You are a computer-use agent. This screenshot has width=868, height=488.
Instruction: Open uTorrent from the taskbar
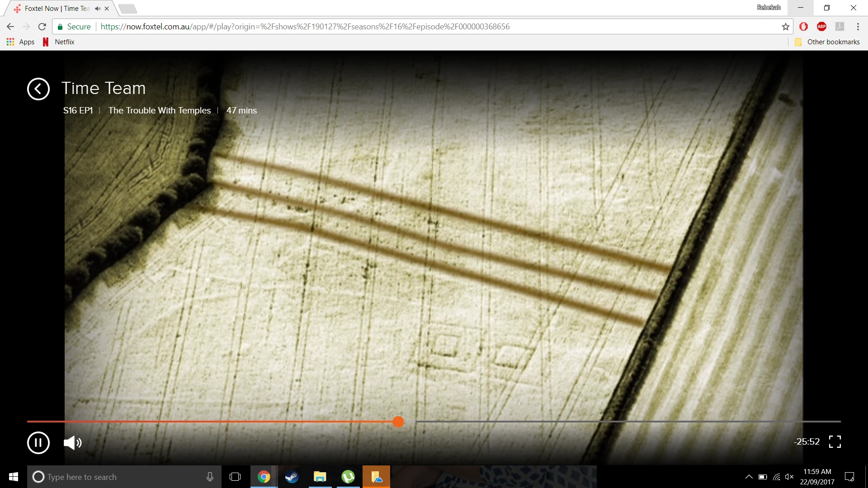click(348, 477)
